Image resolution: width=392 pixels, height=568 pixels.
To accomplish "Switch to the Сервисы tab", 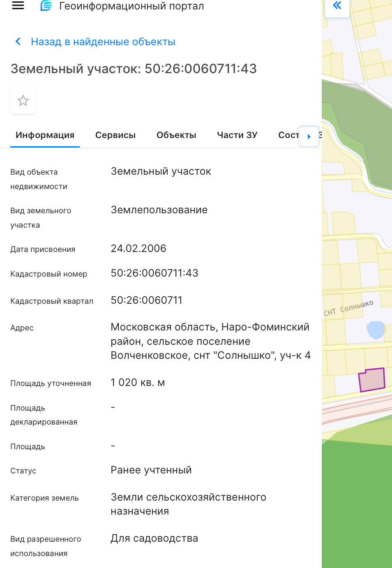I will tap(115, 135).
